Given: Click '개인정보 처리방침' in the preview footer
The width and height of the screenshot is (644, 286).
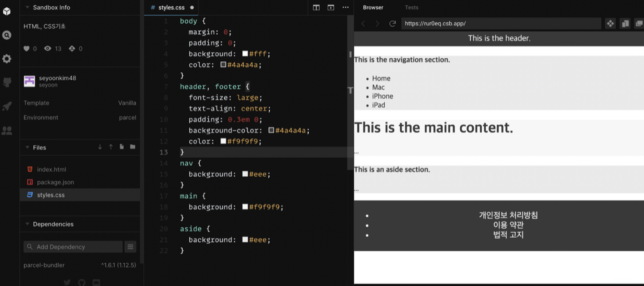Looking at the screenshot, I should [508, 215].
